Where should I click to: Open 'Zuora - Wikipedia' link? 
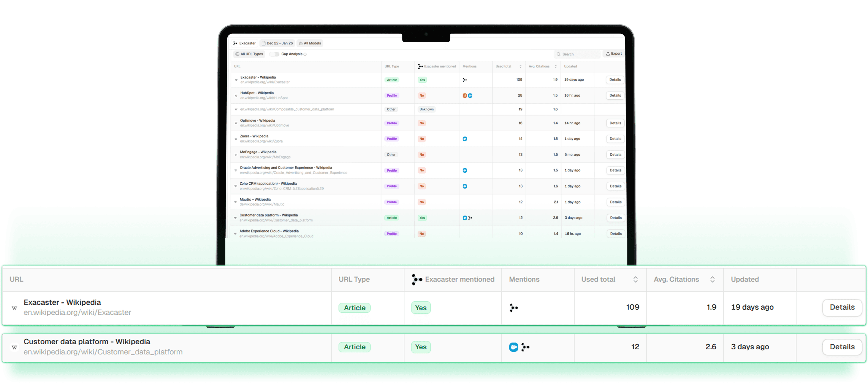254,137
